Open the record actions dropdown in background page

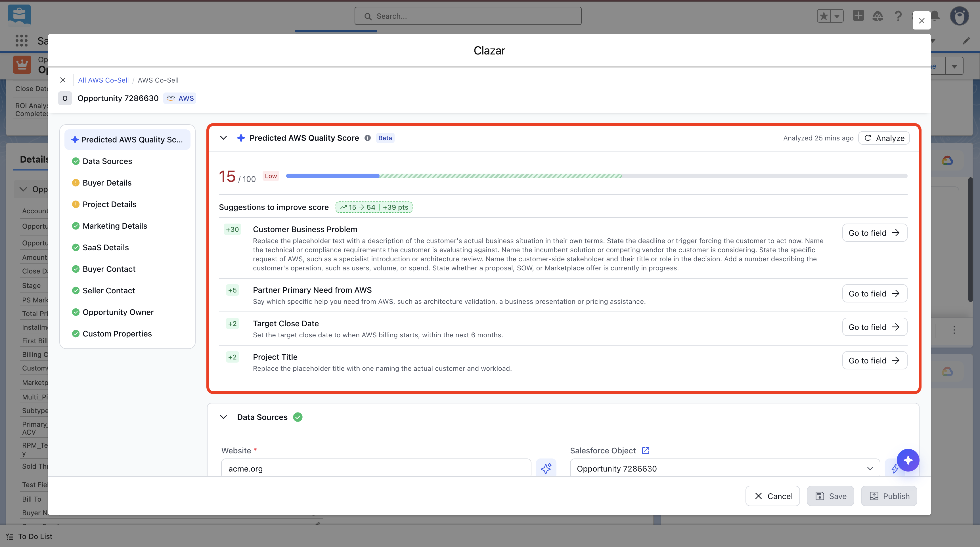[x=954, y=66]
